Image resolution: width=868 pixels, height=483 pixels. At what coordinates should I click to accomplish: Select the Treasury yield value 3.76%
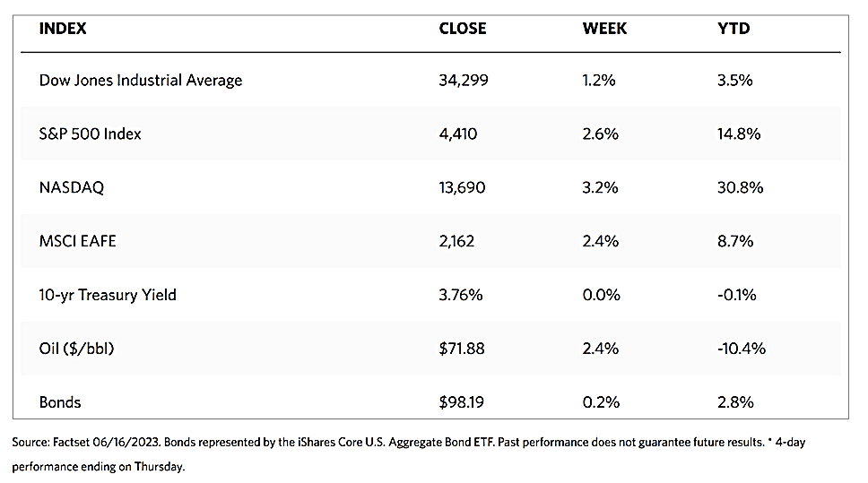point(461,295)
